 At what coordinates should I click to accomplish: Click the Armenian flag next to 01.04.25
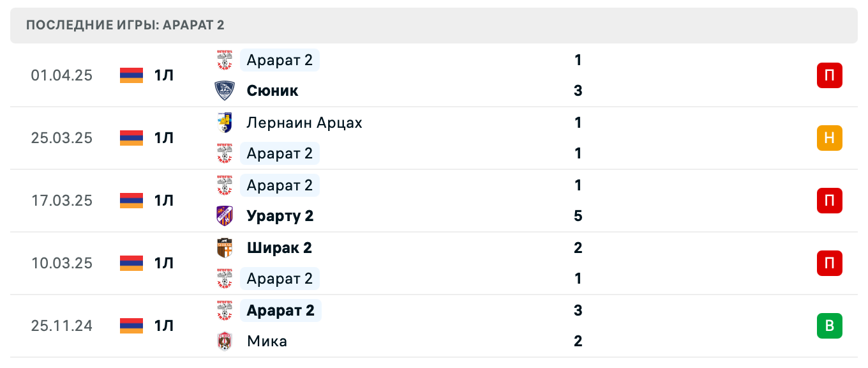coord(130,75)
